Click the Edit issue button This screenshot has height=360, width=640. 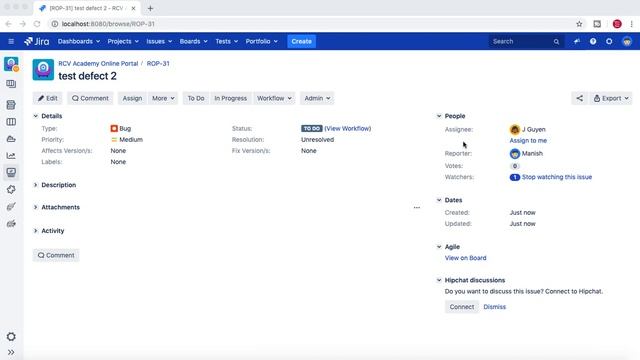coord(48,98)
